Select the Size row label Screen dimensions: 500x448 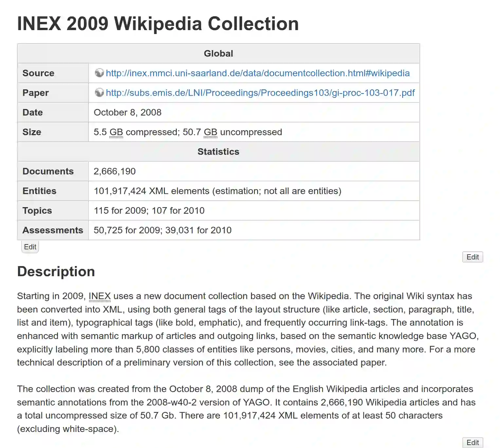32,132
